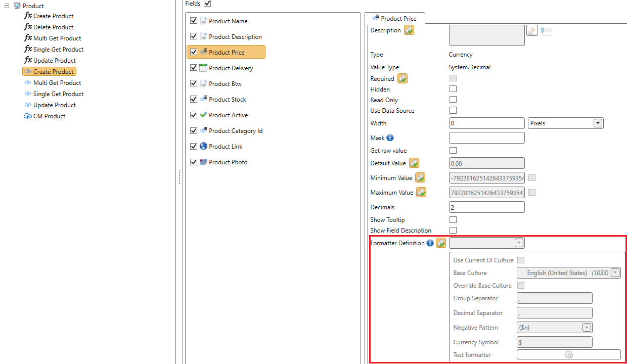The width and height of the screenshot is (627, 364).
Task: Click the green checkmark icon of Product Active
Action: [203, 115]
